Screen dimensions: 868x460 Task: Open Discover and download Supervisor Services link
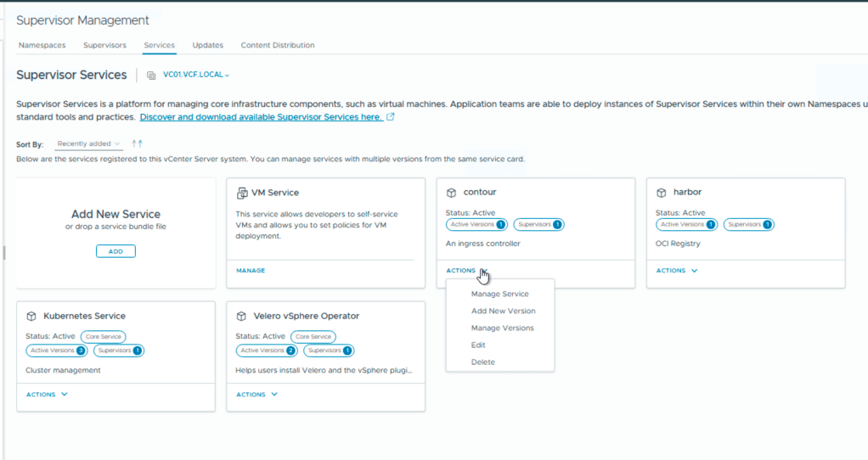[261, 117]
